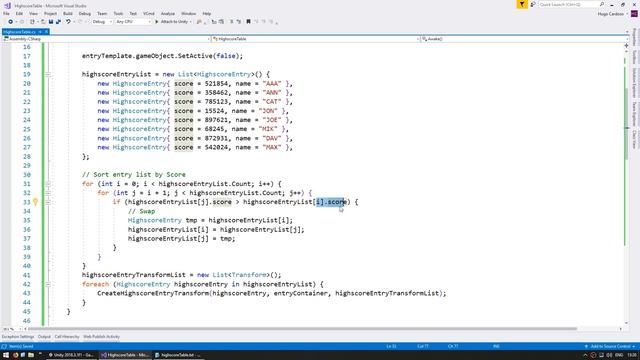Click the editor horizontal scrollbar
Viewport: 640px width, 360px height.
tap(302, 329)
